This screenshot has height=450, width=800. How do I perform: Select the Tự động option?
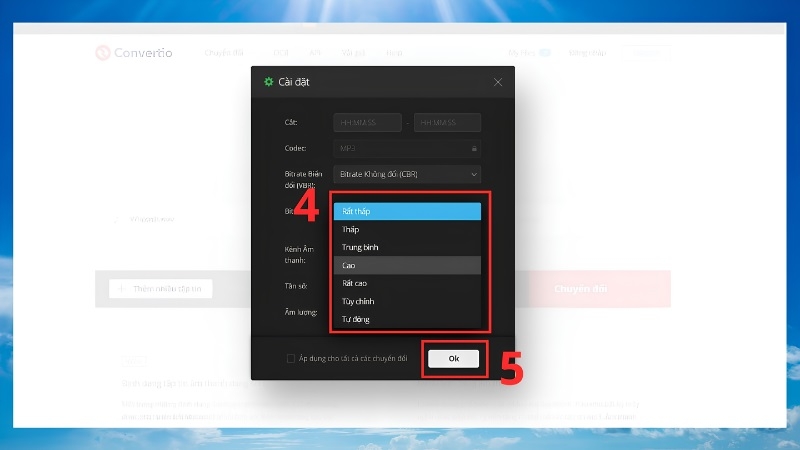[x=407, y=319]
